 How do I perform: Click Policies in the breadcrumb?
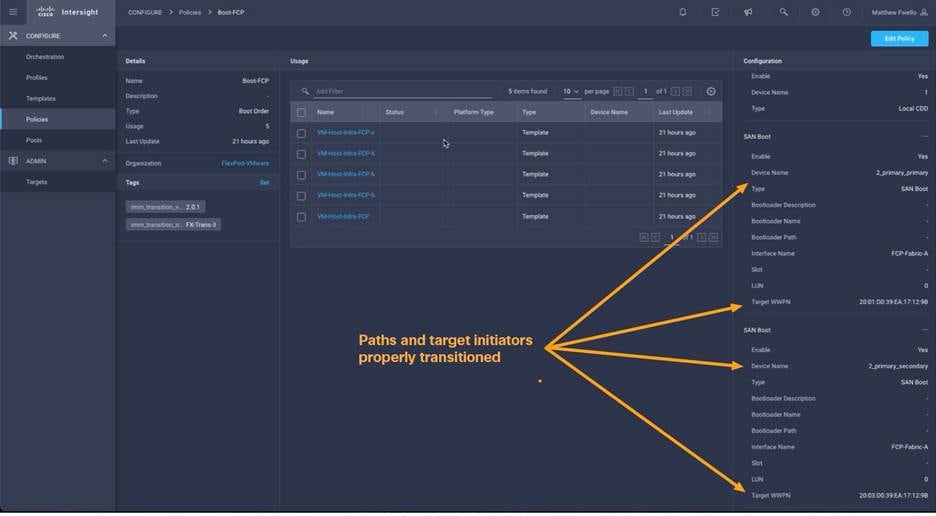[x=190, y=12]
